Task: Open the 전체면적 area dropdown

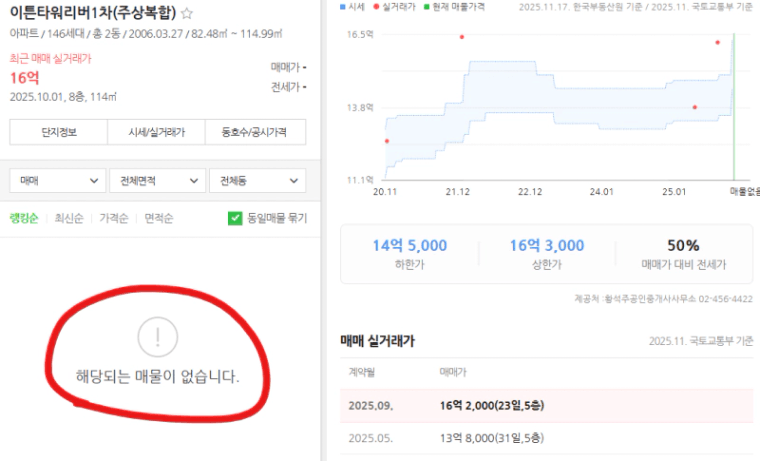Action: [x=158, y=181]
